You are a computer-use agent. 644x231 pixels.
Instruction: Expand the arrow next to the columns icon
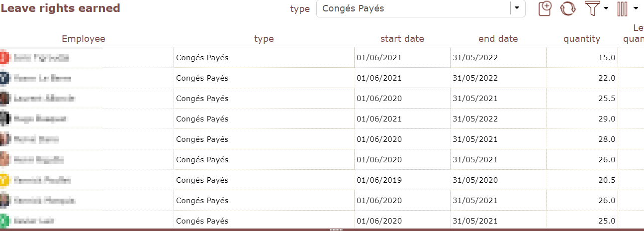(636, 8)
